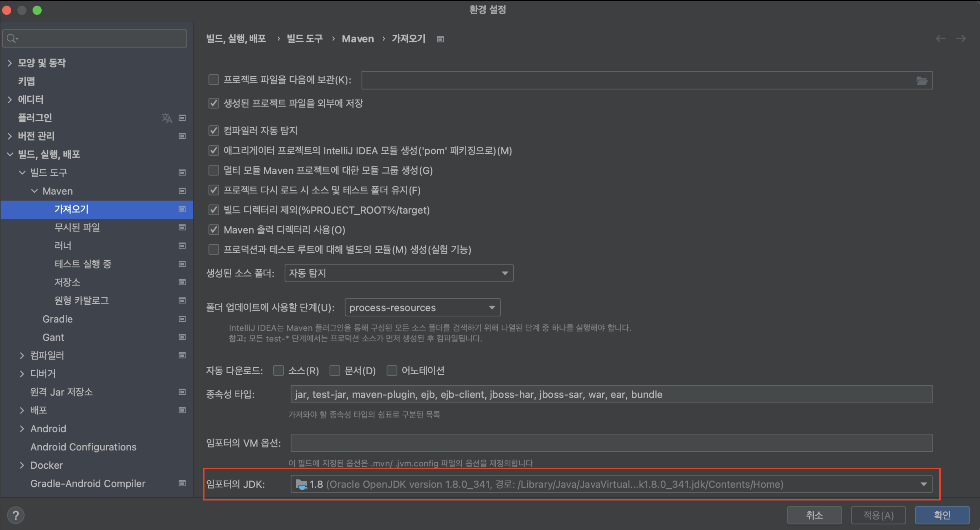Viewport: 980px width, 530px height.
Task: Click the forward arrow at top right
Action: coord(961,38)
